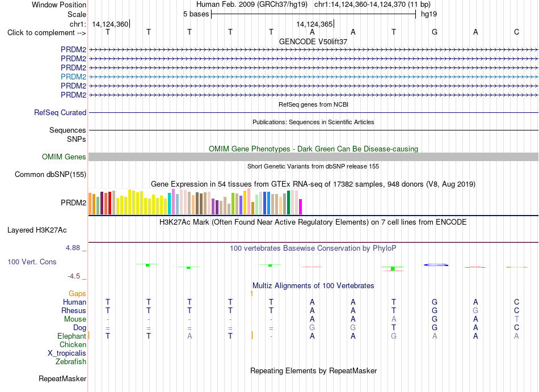Click the Sequences track label

pyautogui.click(x=68, y=130)
